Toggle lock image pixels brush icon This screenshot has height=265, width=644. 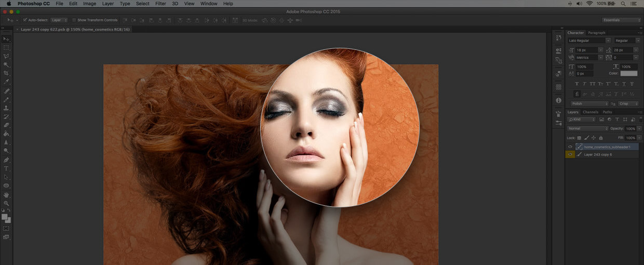point(586,138)
